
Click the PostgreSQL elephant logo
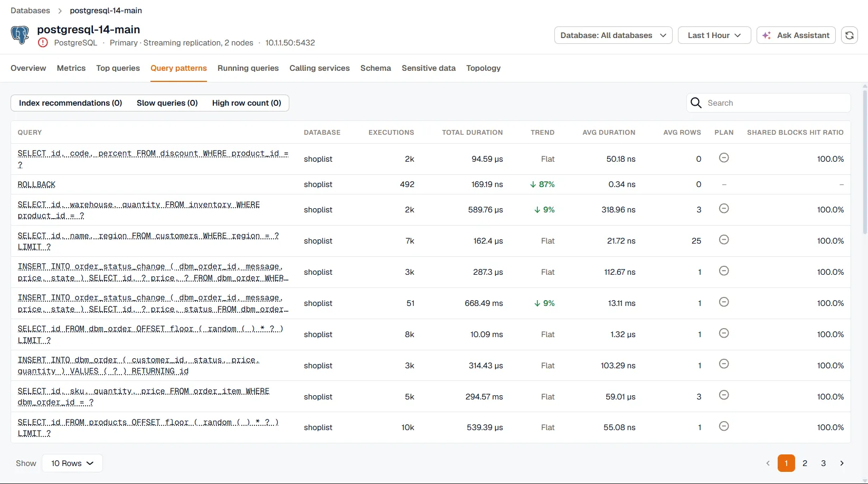pos(20,35)
